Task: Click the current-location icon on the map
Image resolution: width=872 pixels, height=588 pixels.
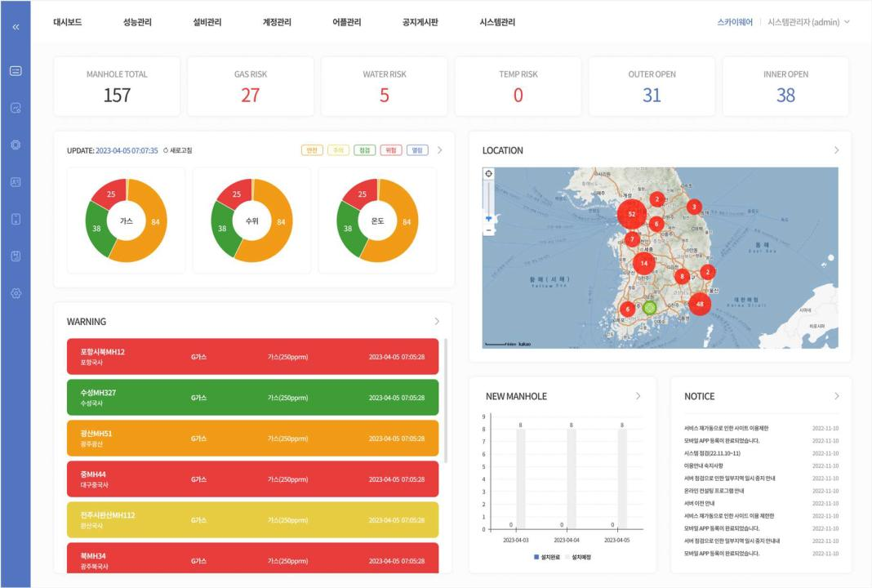Action: [x=488, y=174]
